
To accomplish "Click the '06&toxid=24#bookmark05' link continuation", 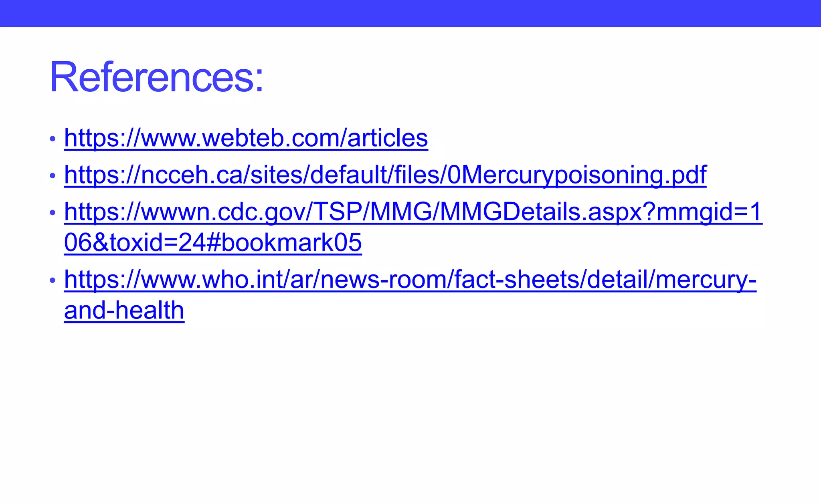I will pos(213,242).
